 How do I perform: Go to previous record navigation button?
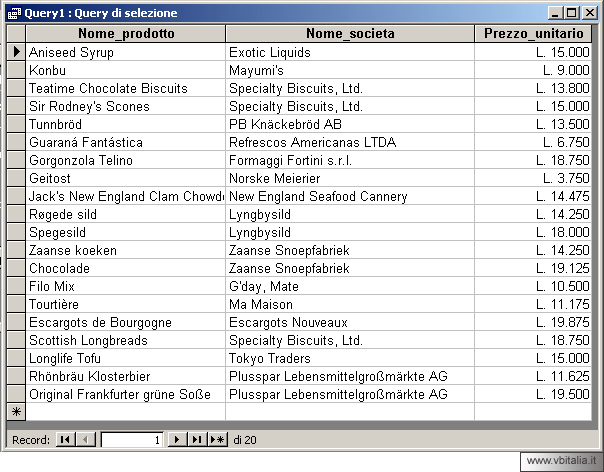click(x=85, y=439)
